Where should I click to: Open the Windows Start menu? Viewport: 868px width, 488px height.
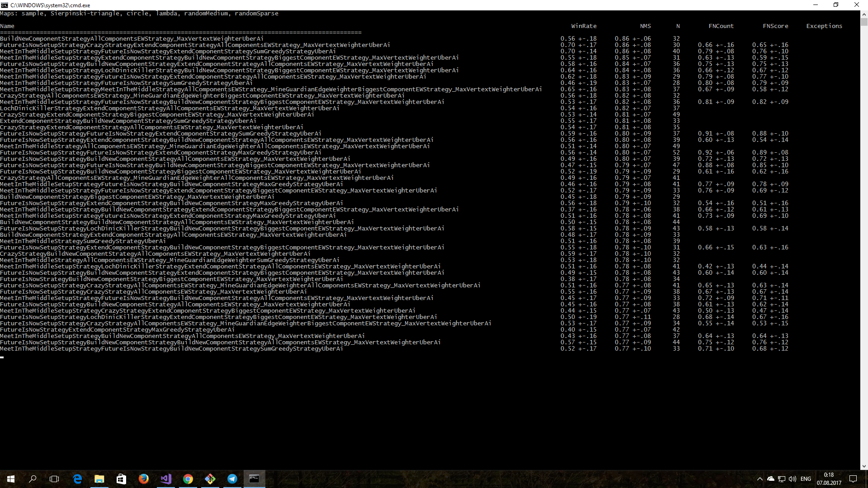pyautogui.click(x=11, y=479)
